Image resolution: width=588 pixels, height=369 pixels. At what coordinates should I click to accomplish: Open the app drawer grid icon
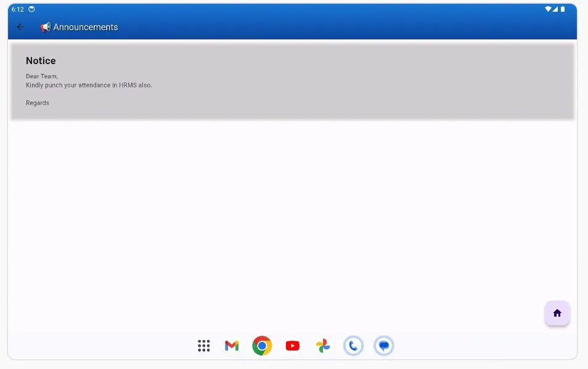(x=203, y=346)
